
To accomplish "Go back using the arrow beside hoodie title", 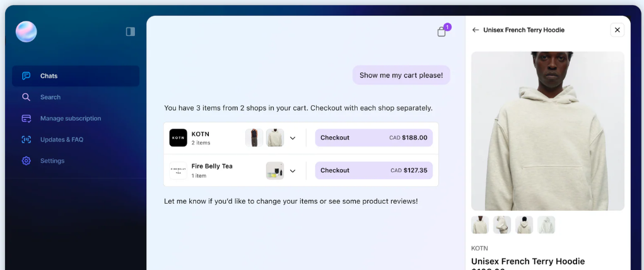I will (476, 30).
